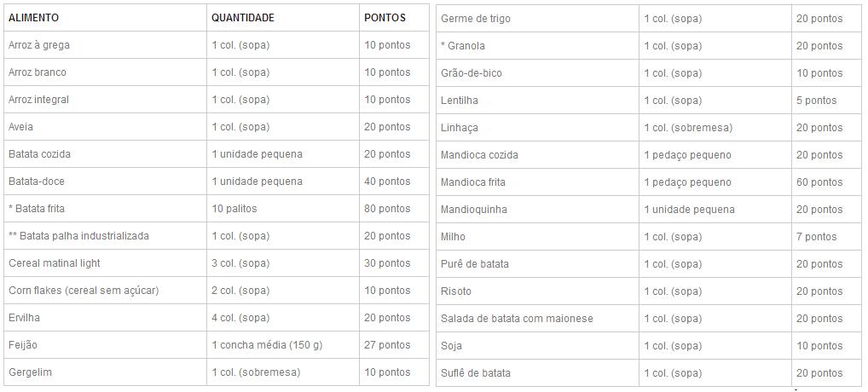Click the QUANTIDADE column header
Viewport: 868px width, 392px height.
click(243, 18)
